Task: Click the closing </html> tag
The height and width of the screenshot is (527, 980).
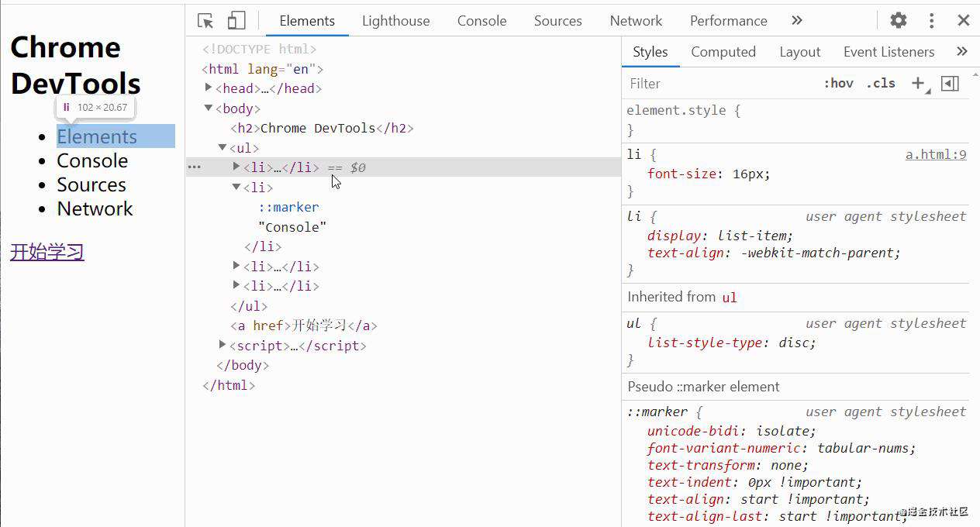Action: (x=229, y=385)
